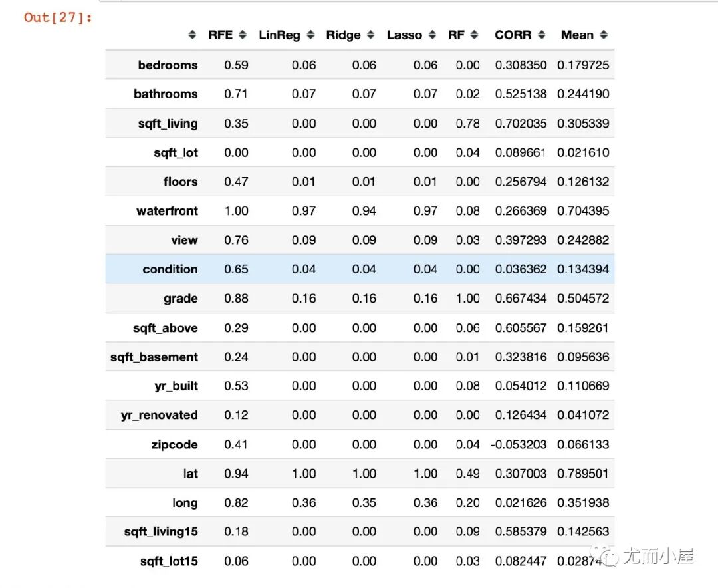Click grade RFE value 0.88

pyautogui.click(x=236, y=299)
